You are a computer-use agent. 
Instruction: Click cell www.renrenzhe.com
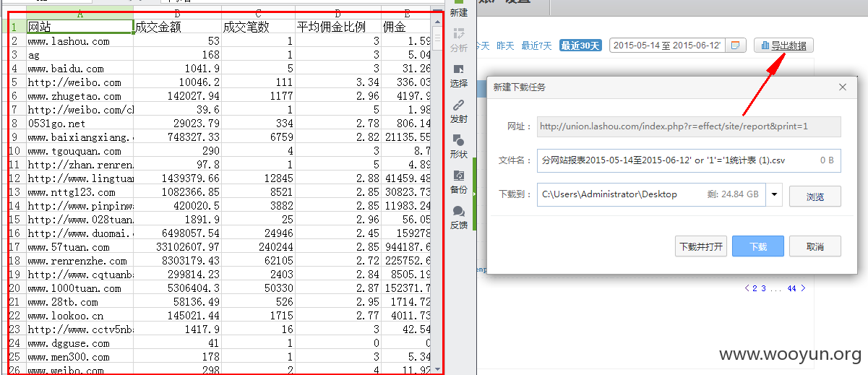(80, 261)
